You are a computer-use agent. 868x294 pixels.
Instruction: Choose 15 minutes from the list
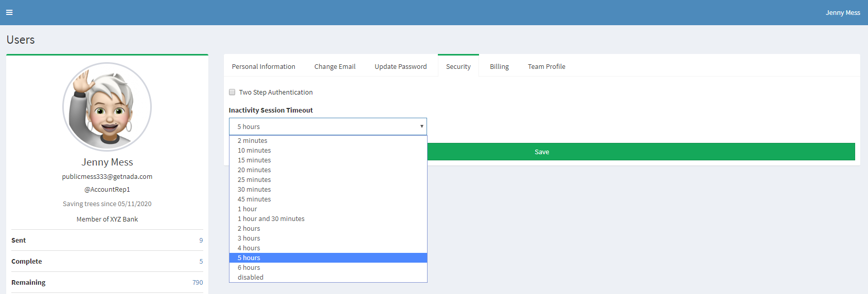(328, 160)
